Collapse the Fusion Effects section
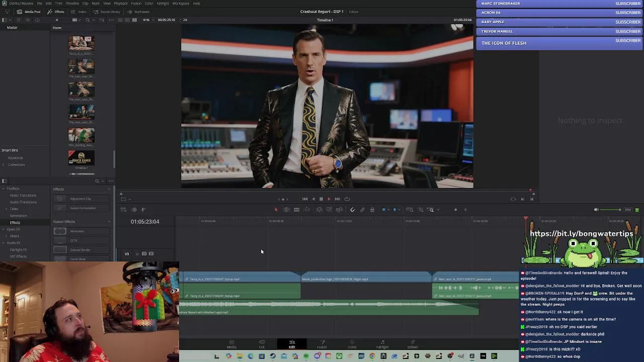The width and height of the screenshot is (644, 362). 109,222
